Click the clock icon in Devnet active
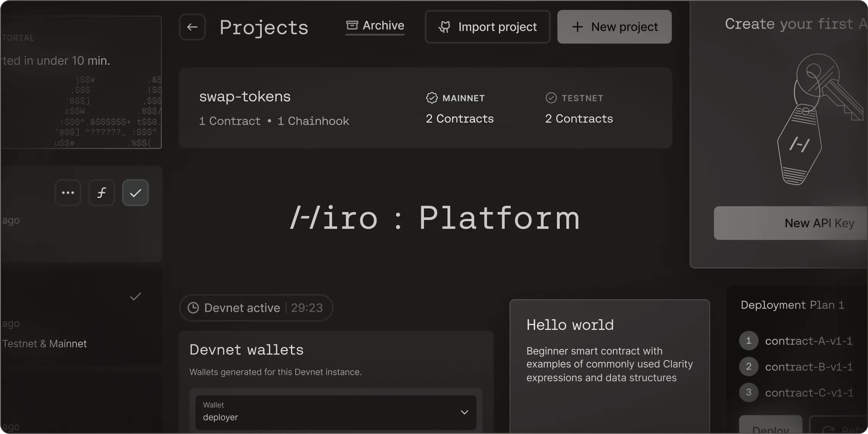 [x=193, y=308]
